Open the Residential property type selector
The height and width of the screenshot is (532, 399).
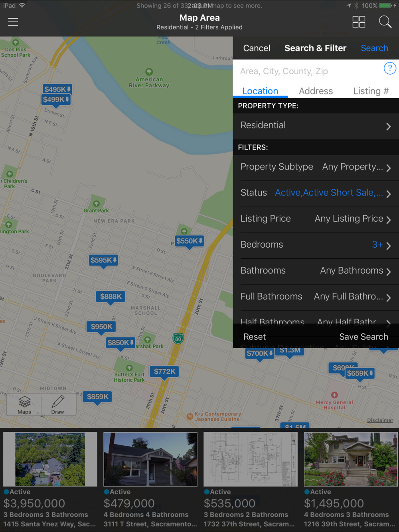[316, 126]
